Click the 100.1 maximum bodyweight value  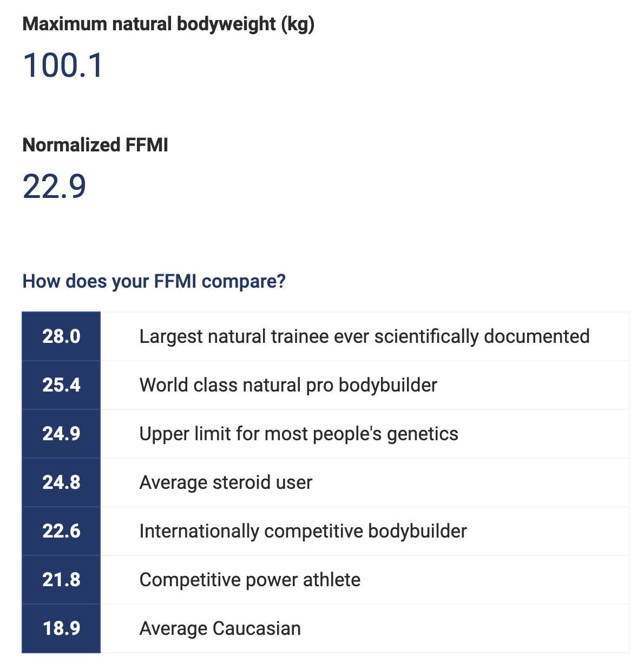click(63, 65)
